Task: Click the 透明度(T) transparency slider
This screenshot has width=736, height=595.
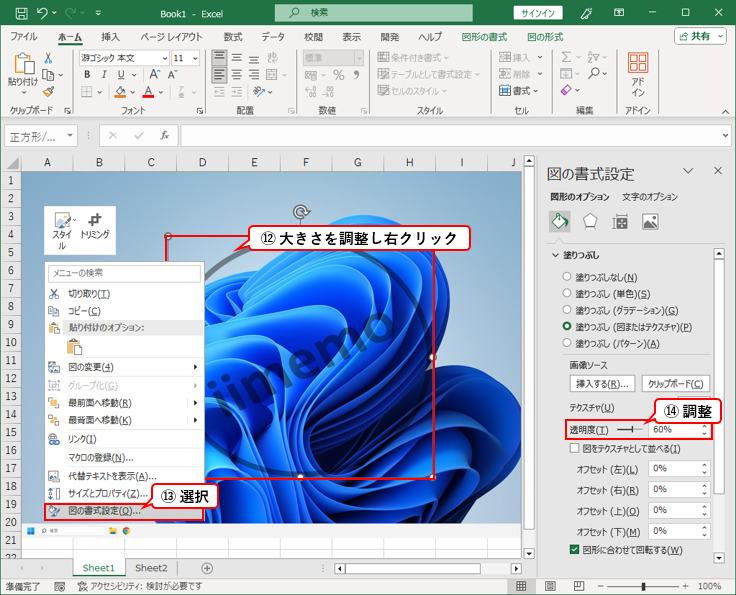Action: [x=629, y=429]
